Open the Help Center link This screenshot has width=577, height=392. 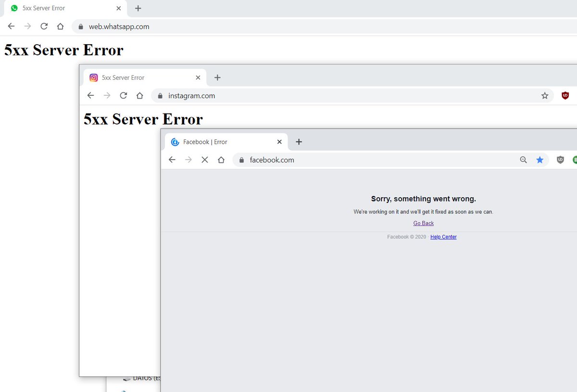click(443, 237)
